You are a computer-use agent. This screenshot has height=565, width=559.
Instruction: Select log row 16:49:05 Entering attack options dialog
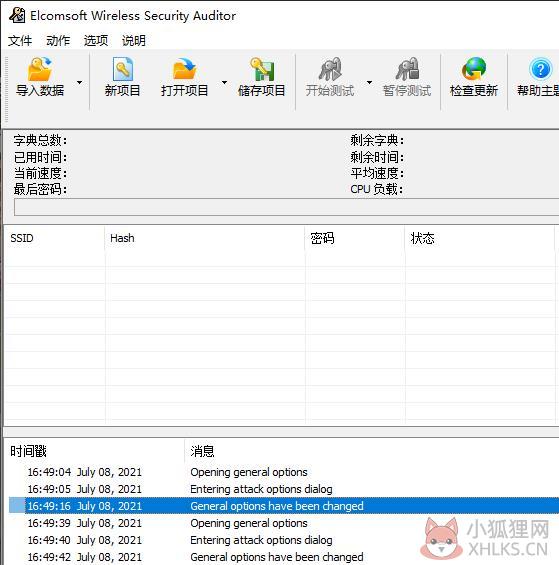point(284,489)
